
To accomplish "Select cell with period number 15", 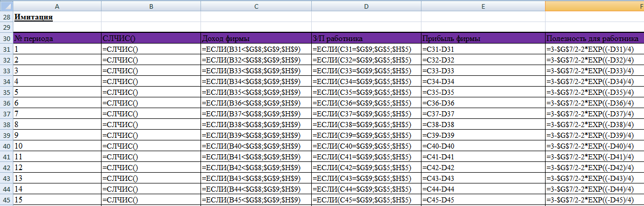I will click(x=57, y=200).
